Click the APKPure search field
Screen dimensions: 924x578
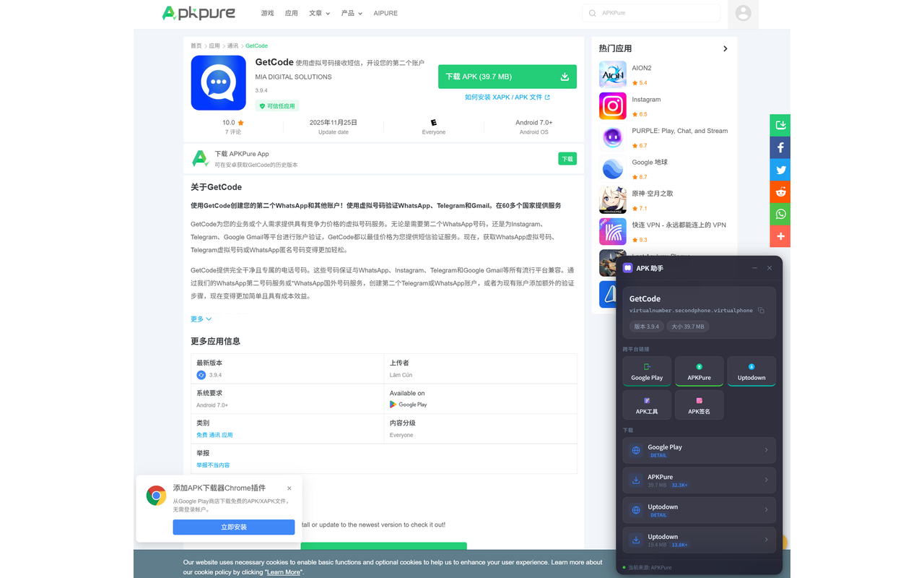[x=651, y=13]
